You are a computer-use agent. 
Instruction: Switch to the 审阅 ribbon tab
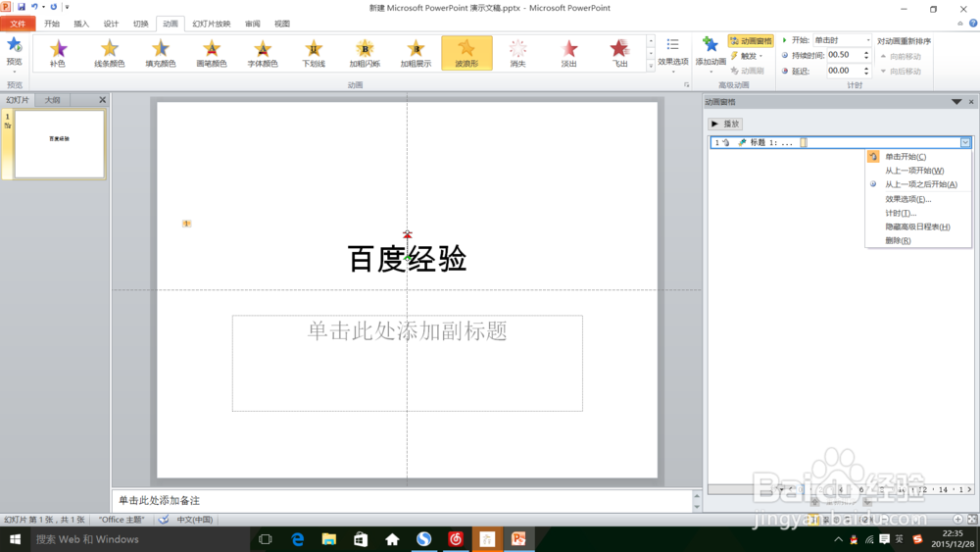point(253,24)
